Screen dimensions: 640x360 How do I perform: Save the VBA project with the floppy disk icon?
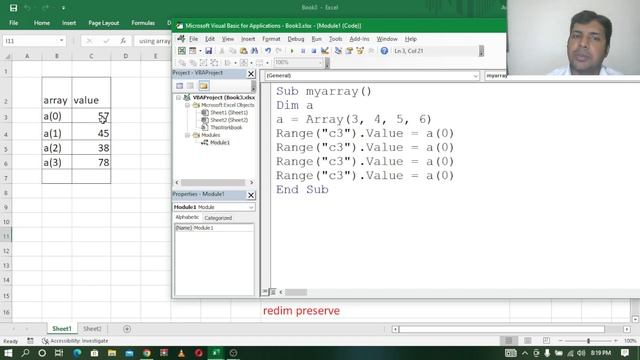pos(209,51)
